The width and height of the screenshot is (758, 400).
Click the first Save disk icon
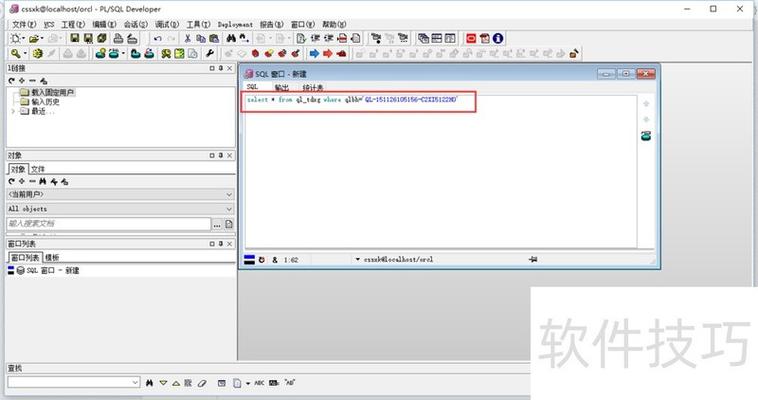pyautogui.click(x=74, y=38)
